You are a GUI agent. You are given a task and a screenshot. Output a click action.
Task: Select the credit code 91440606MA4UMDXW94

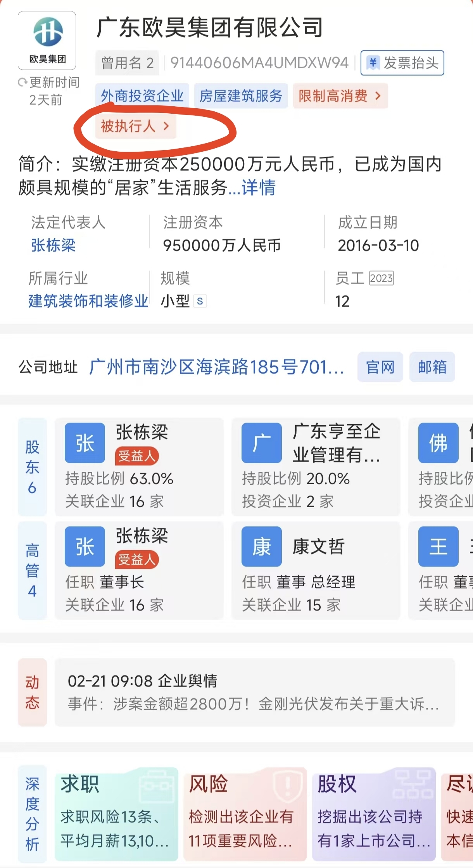click(259, 63)
